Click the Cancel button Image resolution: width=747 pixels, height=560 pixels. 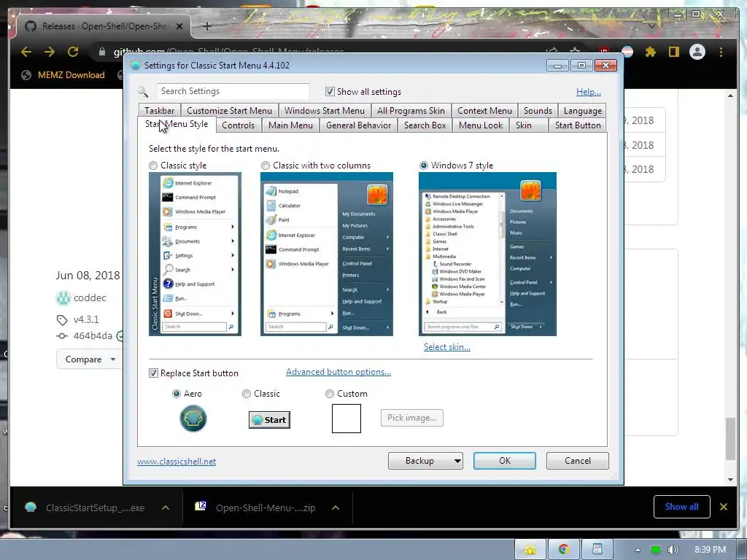coord(578,461)
